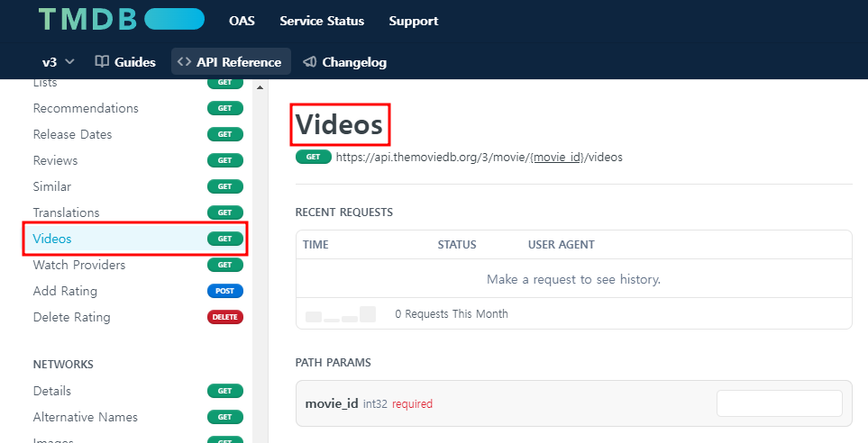Open Alternative Names under Networks
Image resolution: width=868 pixels, height=443 pixels.
pyautogui.click(x=138, y=417)
